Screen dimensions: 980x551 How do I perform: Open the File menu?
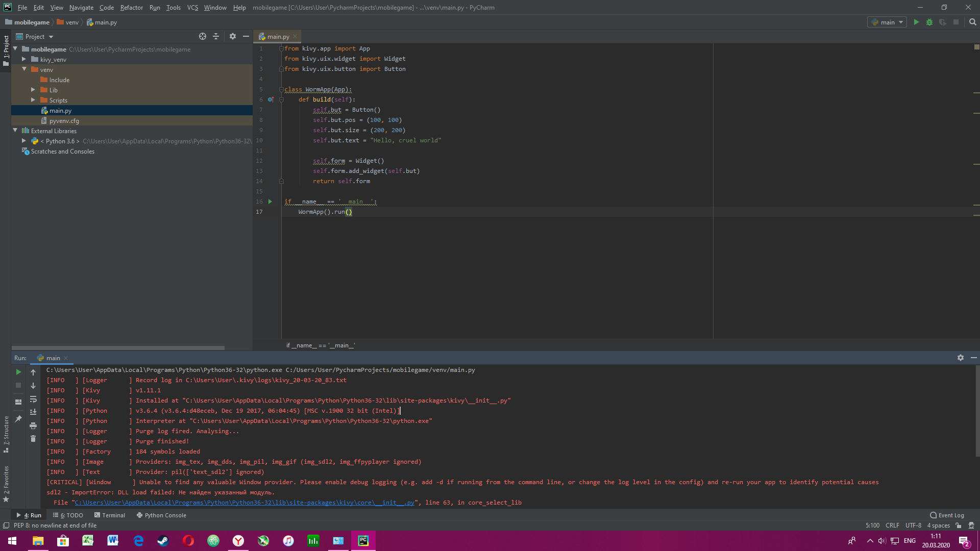point(22,8)
